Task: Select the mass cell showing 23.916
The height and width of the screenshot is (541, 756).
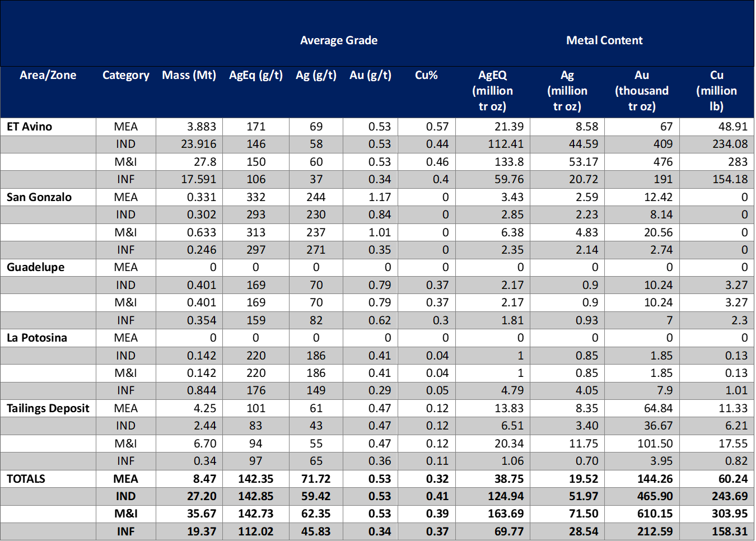Action: tap(198, 144)
